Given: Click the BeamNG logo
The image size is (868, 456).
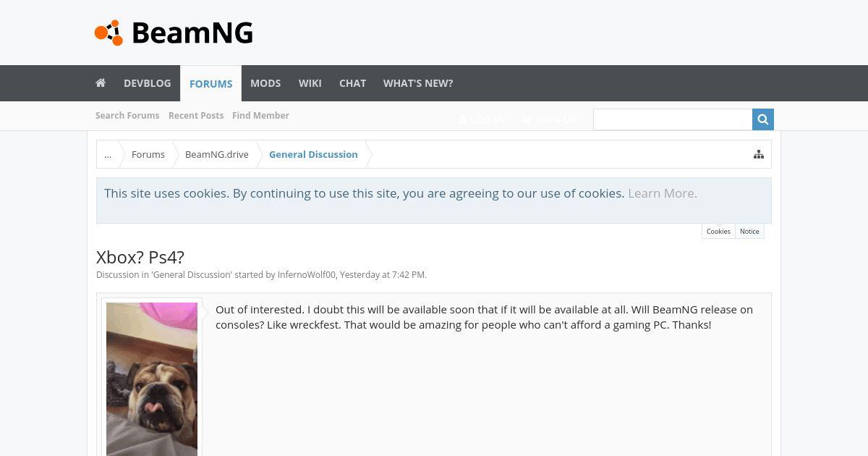Looking at the screenshot, I should [x=174, y=33].
